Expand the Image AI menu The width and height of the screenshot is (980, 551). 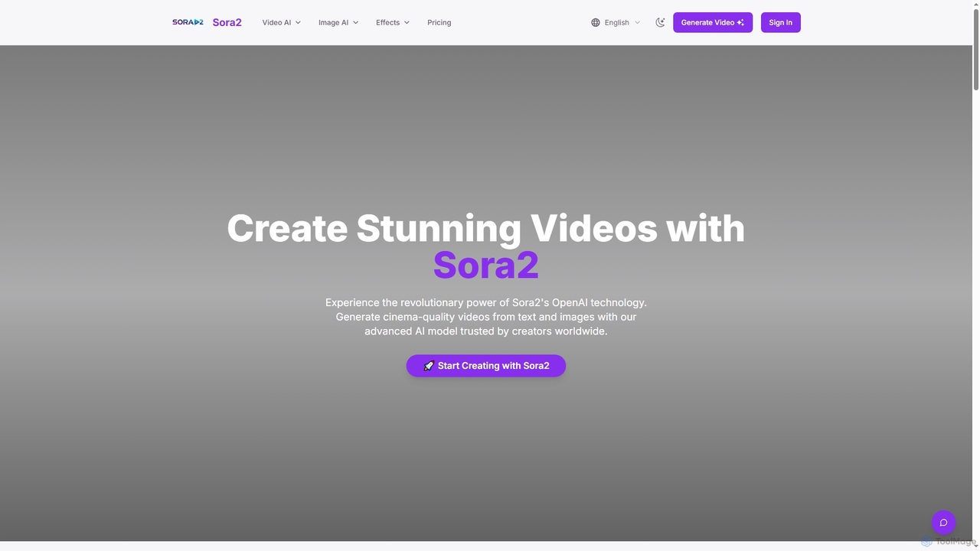pyautogui.click(x=338, y=22)
